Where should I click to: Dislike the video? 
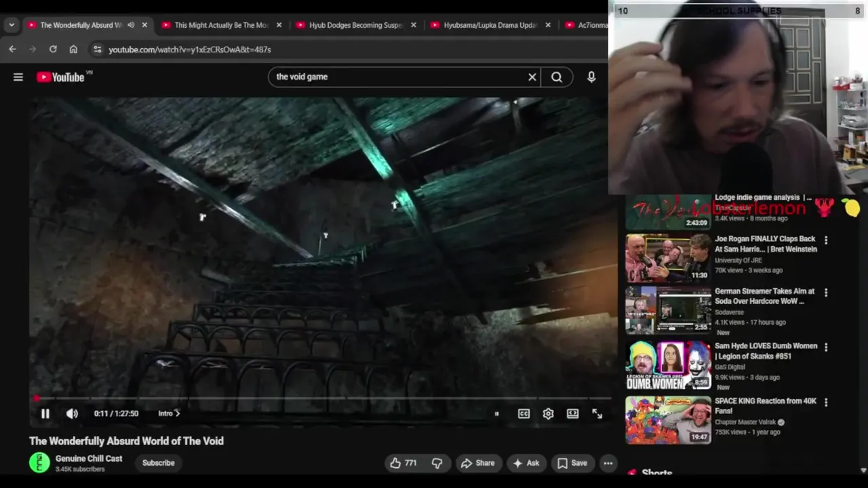tap(437, 463)
